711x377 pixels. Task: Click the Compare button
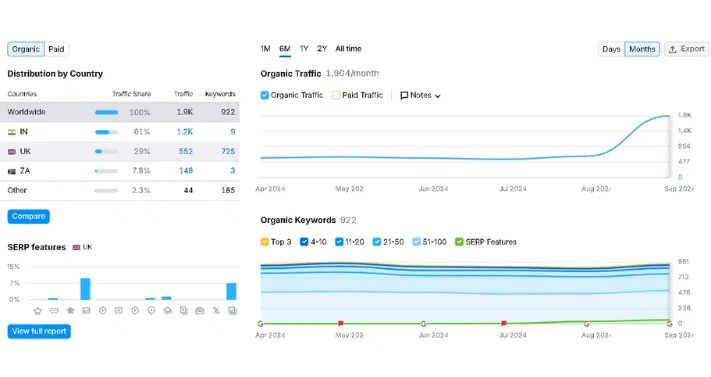coord(29,216)
